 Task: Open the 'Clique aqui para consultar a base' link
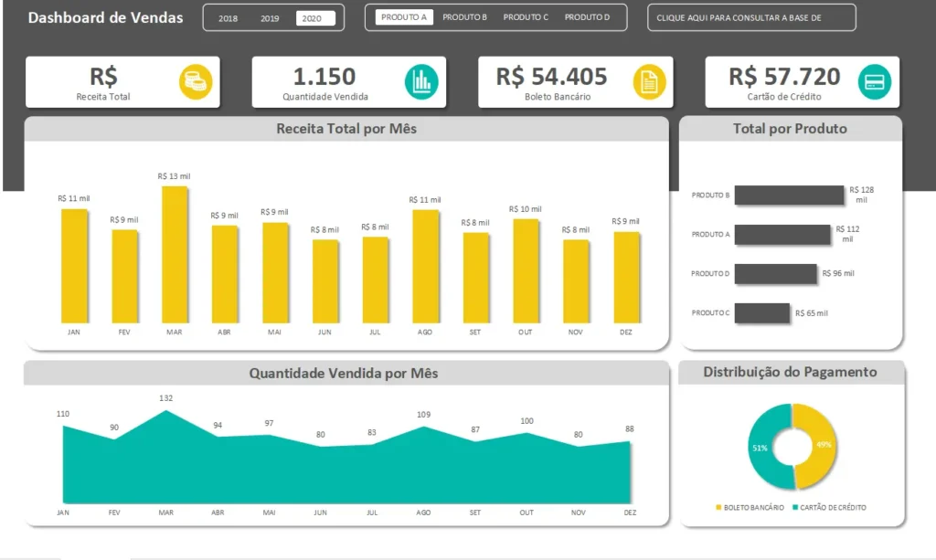tap(751, 17)
